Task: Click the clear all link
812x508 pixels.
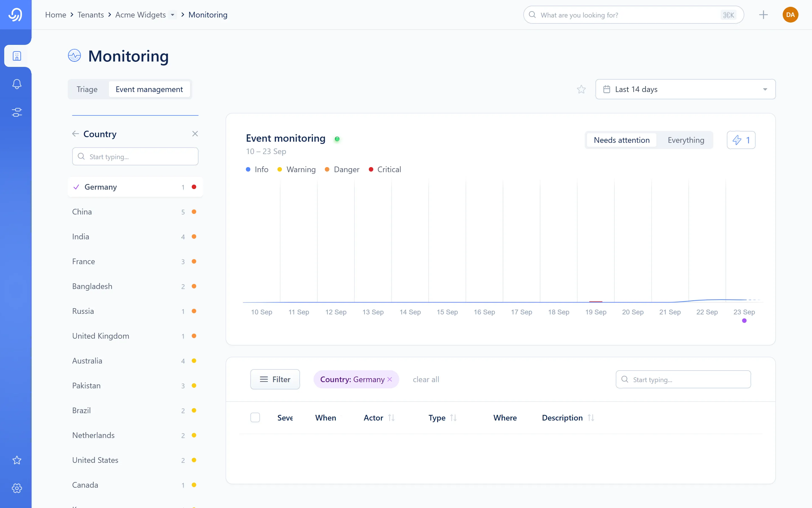Action: (426, 379)
